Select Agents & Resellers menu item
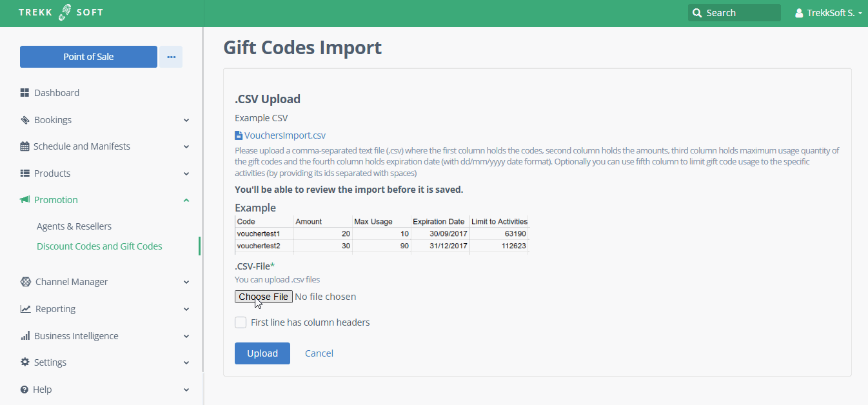This screenshot has height=405, width=868. (74, 226)
